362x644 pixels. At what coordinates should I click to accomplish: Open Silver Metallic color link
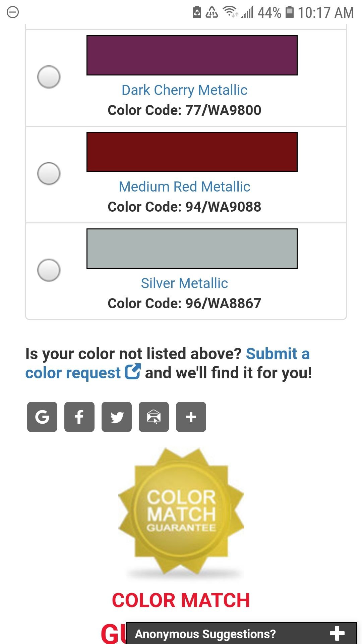pos(184,283)
